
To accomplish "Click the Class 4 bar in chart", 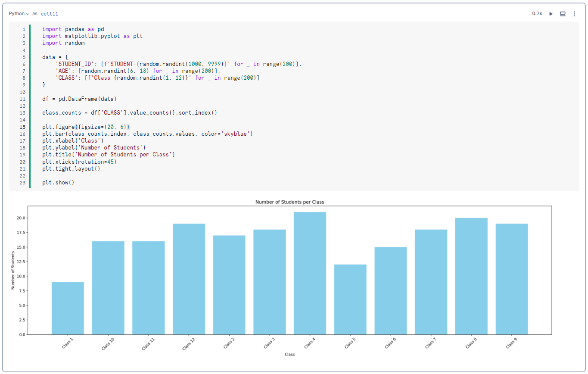I will tap(310, 273).
